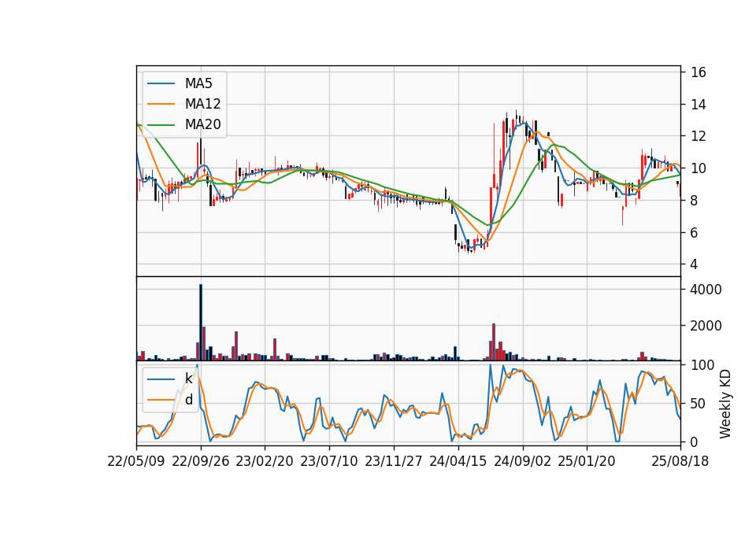Click the d legend label

click(188, 400)
